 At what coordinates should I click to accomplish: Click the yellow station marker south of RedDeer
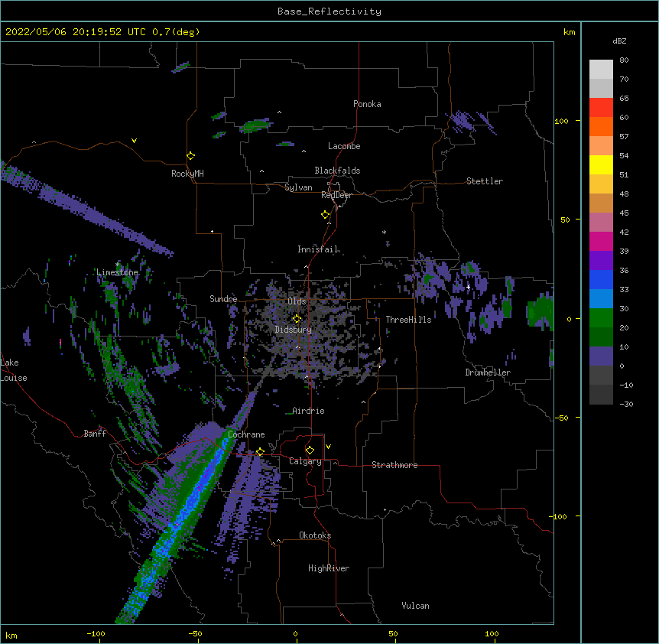(326, 215)
